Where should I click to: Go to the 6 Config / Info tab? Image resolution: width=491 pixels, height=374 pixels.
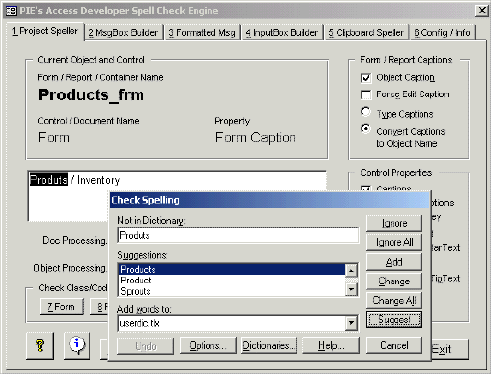click(x=442, y=33)
